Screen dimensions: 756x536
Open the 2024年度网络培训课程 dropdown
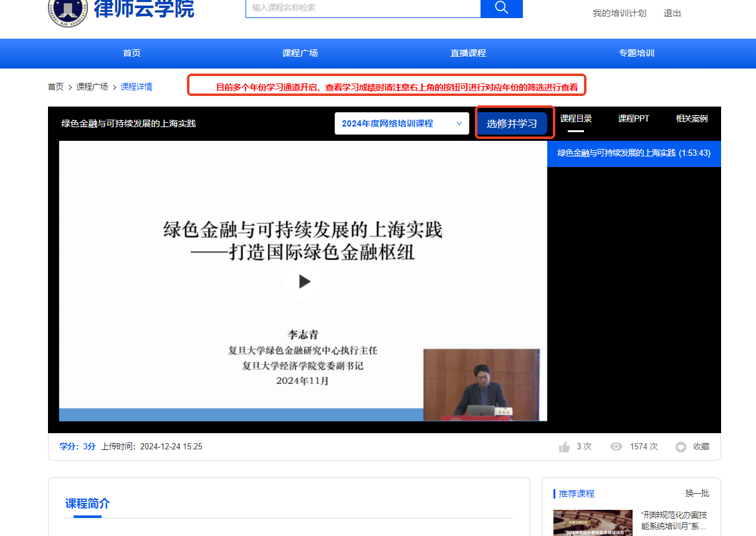tap(401, 123)
